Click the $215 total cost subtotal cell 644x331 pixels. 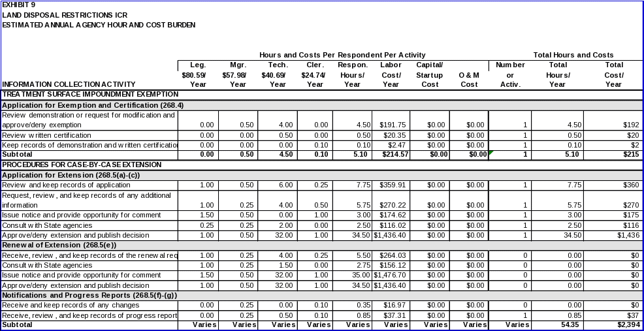pos(613,155)
